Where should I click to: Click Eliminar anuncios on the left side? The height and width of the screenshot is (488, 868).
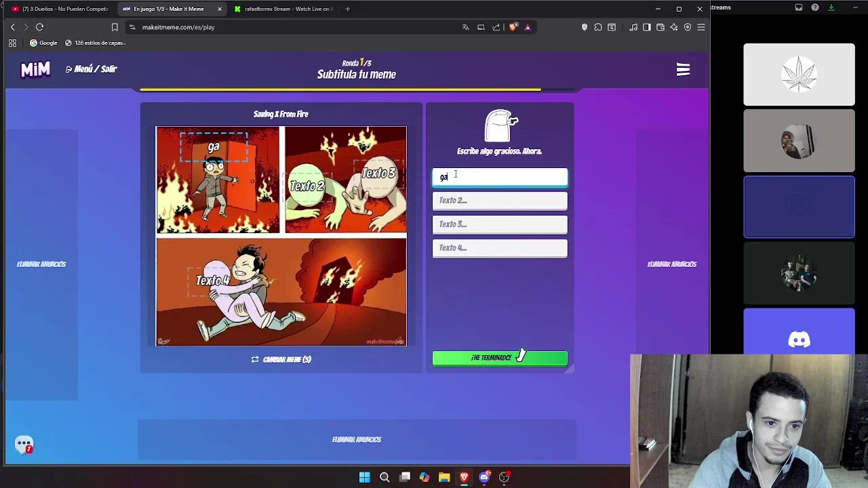41,264
